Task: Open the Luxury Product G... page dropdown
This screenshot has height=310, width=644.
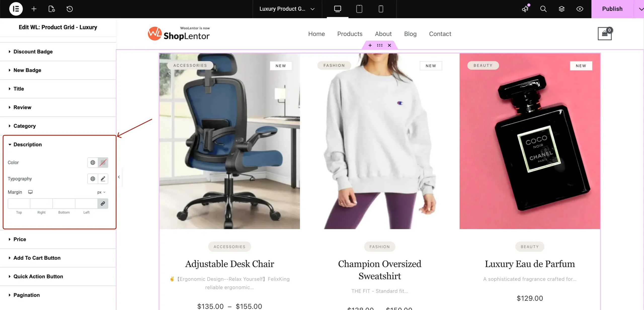Action: 287,9
